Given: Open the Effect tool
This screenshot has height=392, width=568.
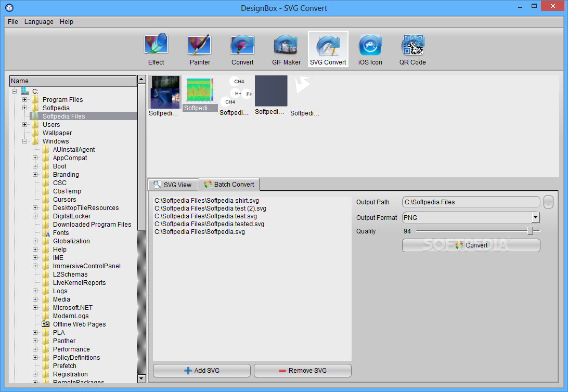Looking at the screenshot, I should pos(156,49).
